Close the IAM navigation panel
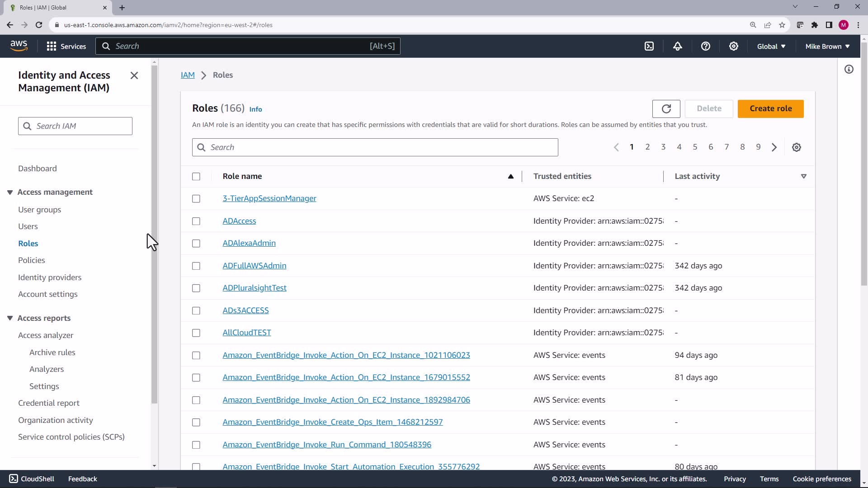Image resolution: width=868 pixels, height=488 pixels. coord(134,75)
